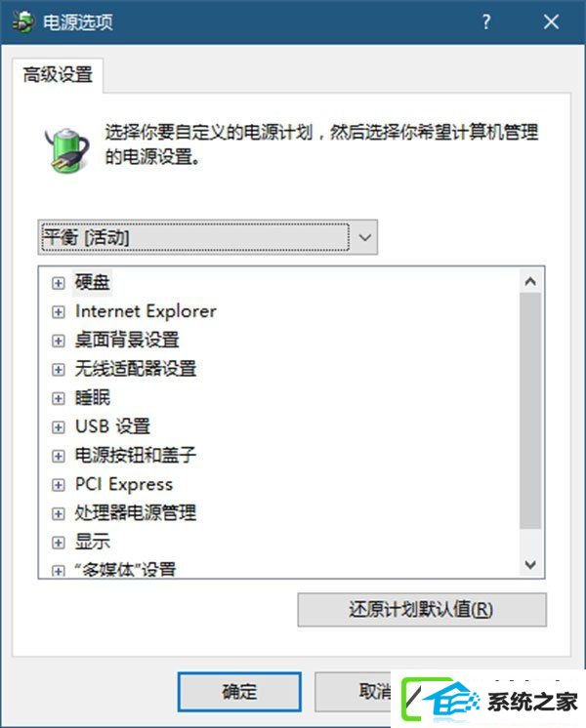Select the 显示 tree item
Viewport: 586px width, 728px height.
[93, 542]
